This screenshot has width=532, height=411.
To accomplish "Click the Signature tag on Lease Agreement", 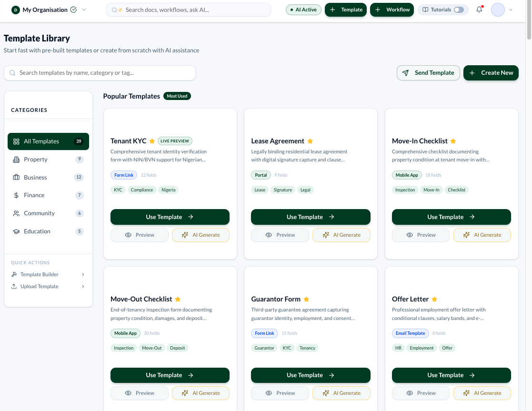I will [282, 190].
